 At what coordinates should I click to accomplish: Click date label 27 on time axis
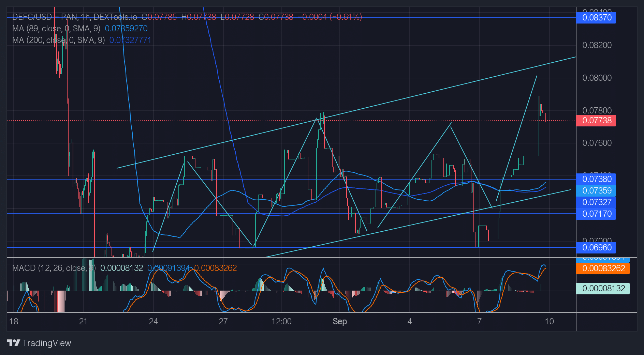pos(223,321)
